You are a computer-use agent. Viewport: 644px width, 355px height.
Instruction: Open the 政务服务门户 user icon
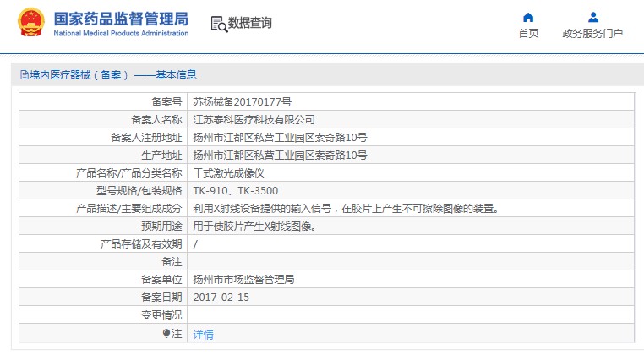(592, 17)
